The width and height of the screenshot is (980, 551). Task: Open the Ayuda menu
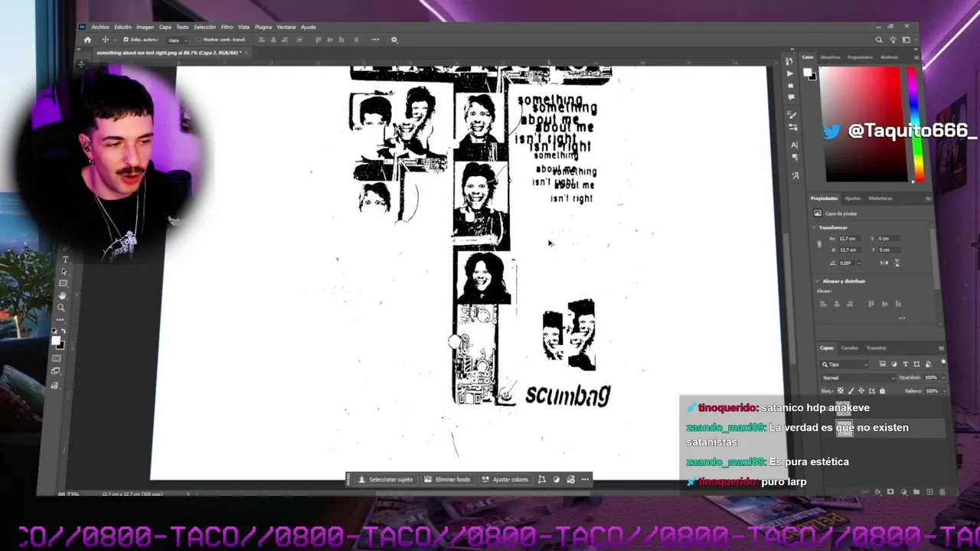[308, 27]
